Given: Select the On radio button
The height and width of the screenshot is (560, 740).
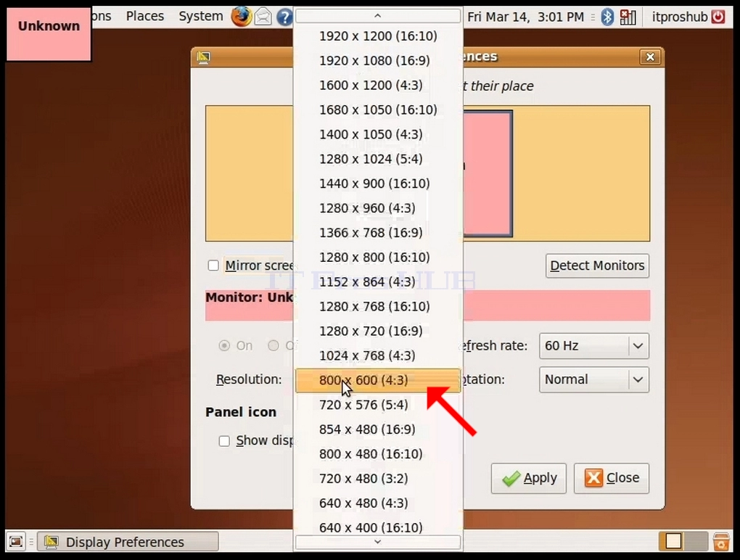Looking at the screenshot, I should [224, 346].
